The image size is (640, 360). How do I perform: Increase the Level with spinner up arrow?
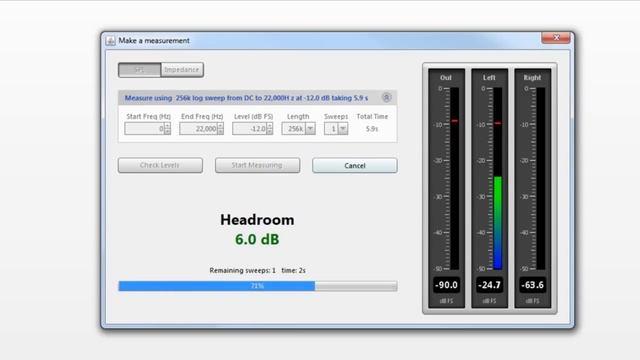[269, 126]
